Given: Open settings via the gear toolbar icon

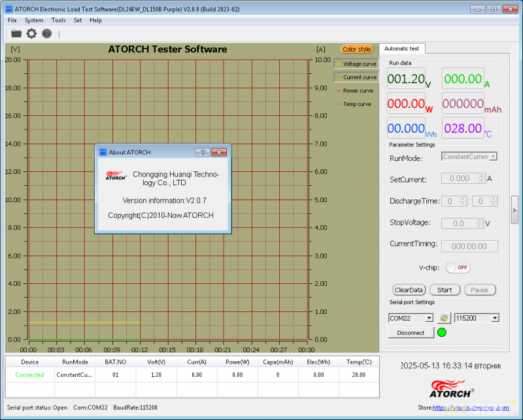Looking at the screenshot, I should click(x=31, y=33).
